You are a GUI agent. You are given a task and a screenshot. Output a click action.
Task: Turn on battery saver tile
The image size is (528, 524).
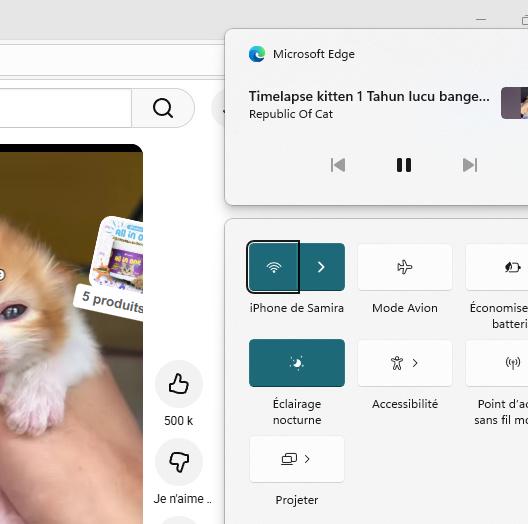(x=497, y=267)
